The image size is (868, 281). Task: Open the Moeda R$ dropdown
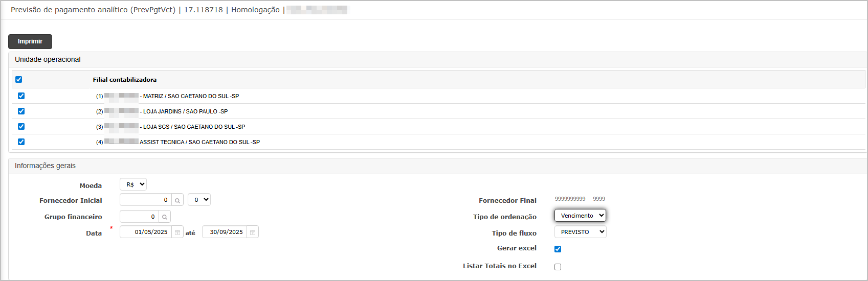tap(133, 184)
